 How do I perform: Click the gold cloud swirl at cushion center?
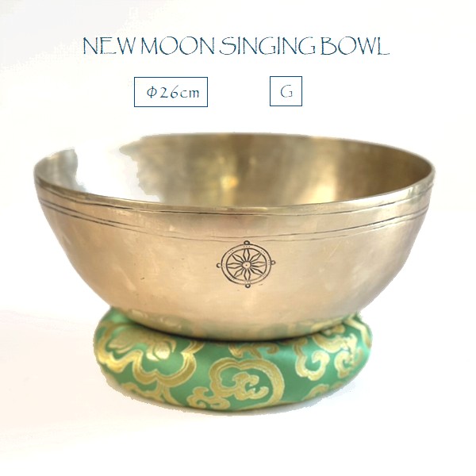243,380
